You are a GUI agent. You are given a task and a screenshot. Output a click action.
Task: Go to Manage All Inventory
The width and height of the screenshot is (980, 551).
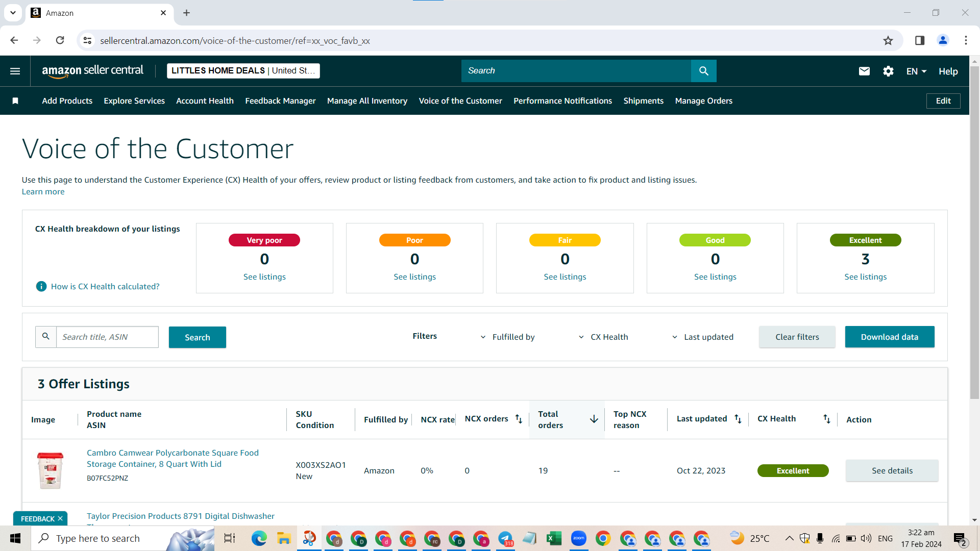point(367,101)
